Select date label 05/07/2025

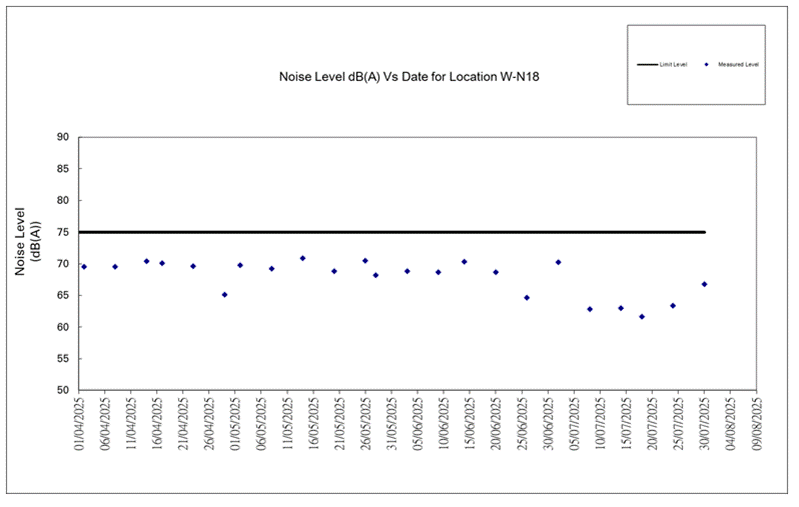point(574,424)
